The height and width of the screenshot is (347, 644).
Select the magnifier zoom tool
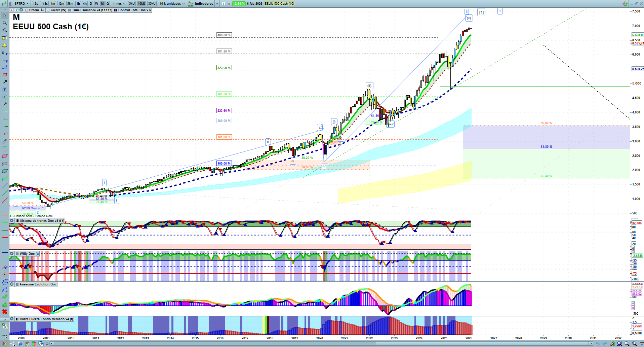click(5, 23)
